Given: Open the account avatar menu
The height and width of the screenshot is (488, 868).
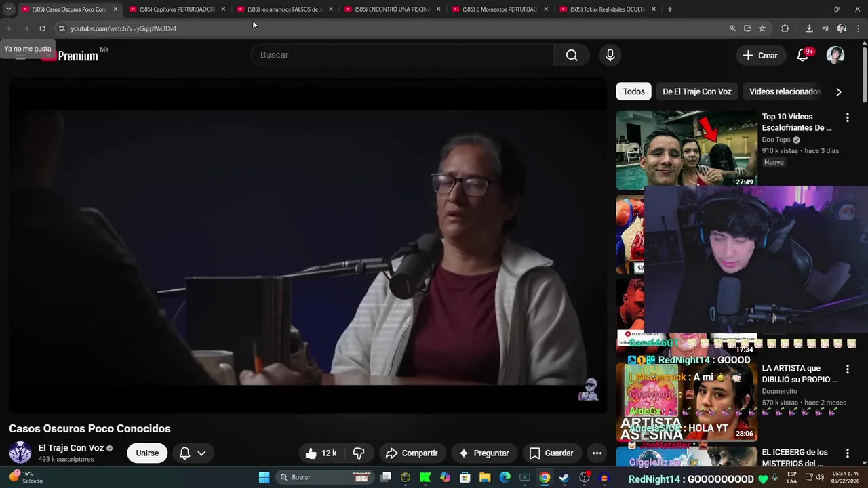Looking at the screenshot, I should pyautogui.click(x=835, y=56).
